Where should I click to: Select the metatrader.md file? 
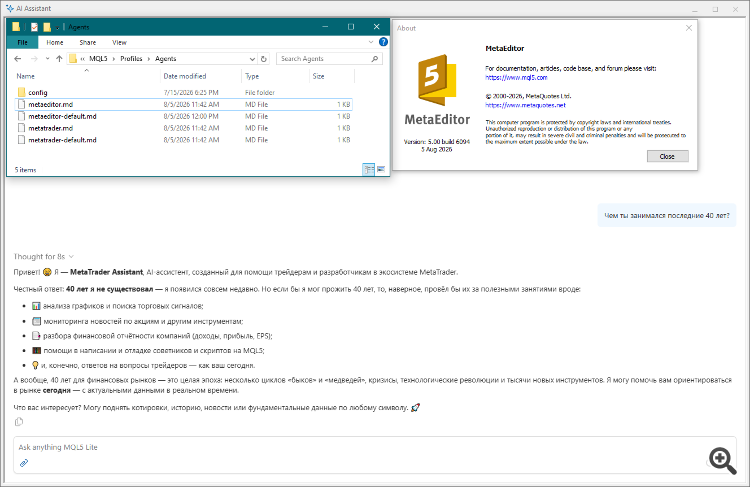51,128
